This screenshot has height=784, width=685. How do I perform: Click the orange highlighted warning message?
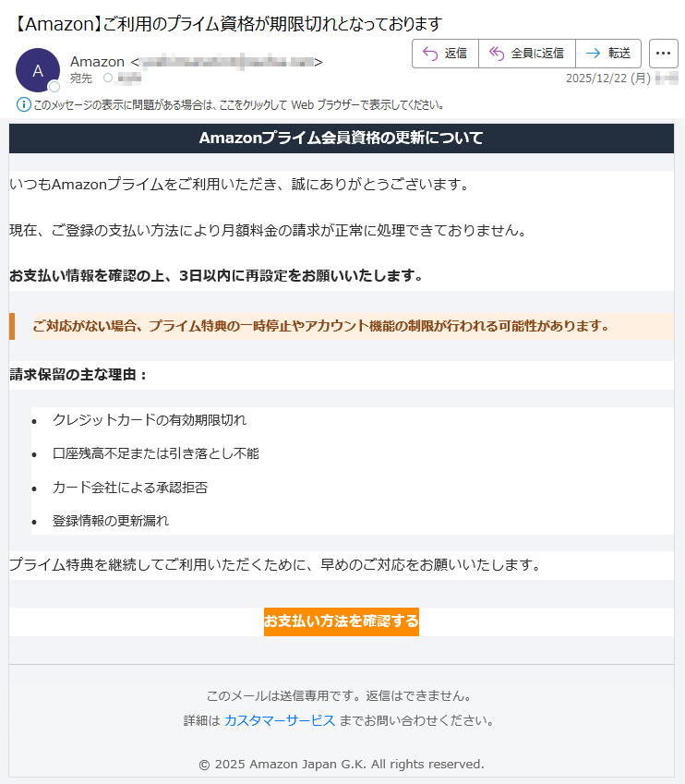tap(321, 325)
